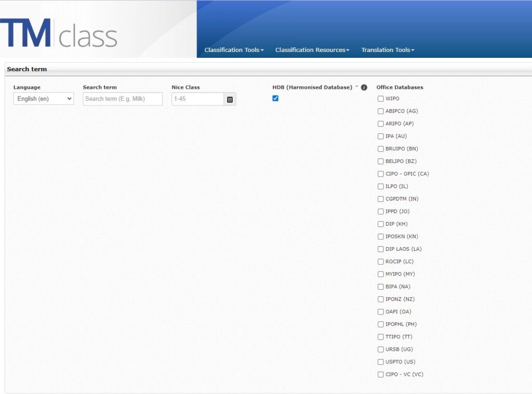The height and width of the screenshot is (394, 532).
Task: Tick the BELIPO (BZ) checkbox
Action: click(x=381, y=161)
